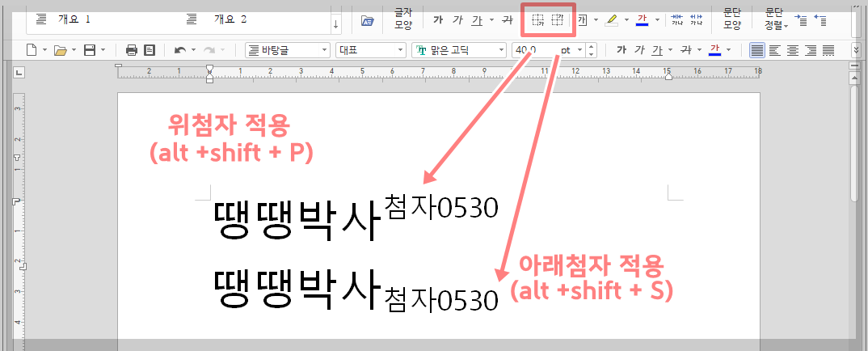Open character border dropdown arrow
Viewport: 868px width, 351px height.
point(596,20)
